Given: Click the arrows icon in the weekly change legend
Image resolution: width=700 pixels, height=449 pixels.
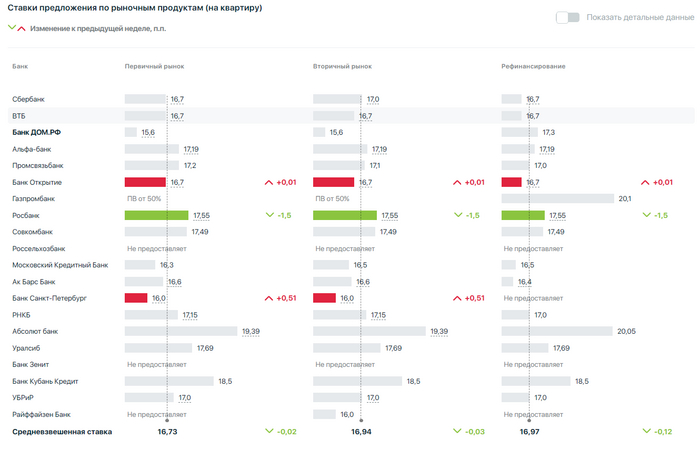Looking at the screenshot, I should pyautogui.click(x=17, y=28).
